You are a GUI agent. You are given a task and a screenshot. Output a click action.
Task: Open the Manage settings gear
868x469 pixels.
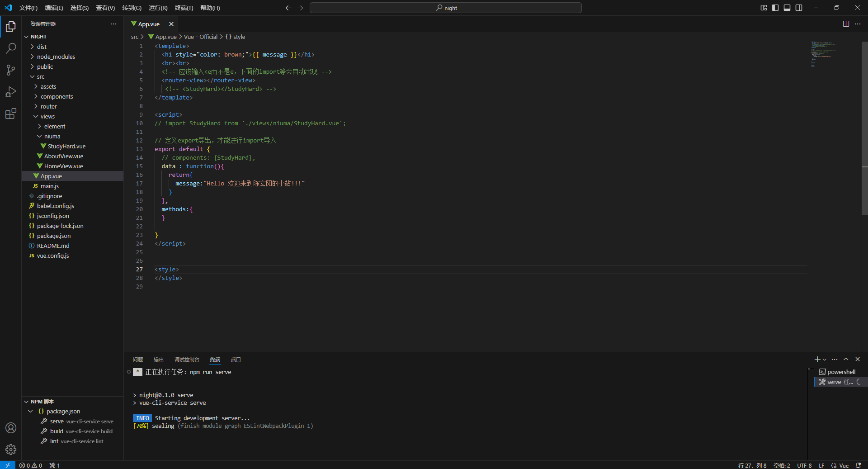(11, 450)
